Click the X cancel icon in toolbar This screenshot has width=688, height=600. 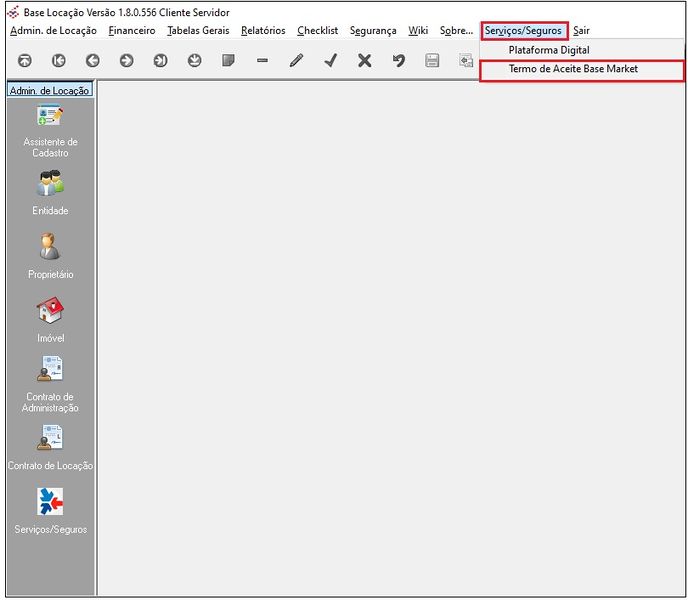tap(364, 61)
